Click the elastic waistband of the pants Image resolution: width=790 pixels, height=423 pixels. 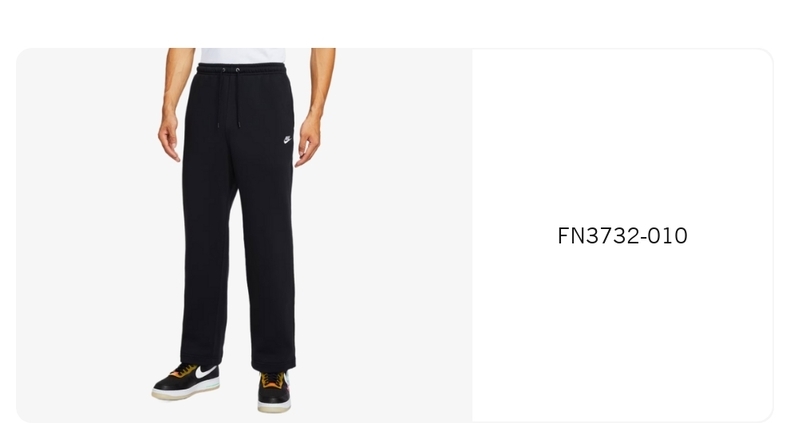click(241, 69)
